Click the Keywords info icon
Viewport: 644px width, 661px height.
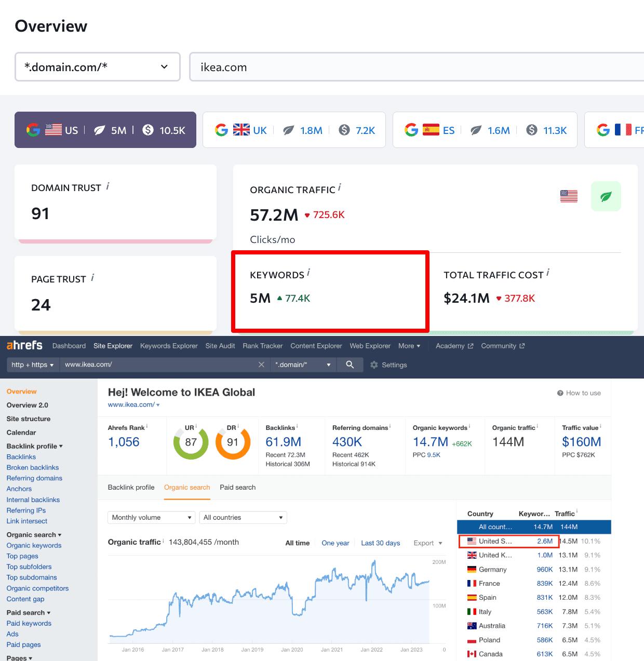308,272
